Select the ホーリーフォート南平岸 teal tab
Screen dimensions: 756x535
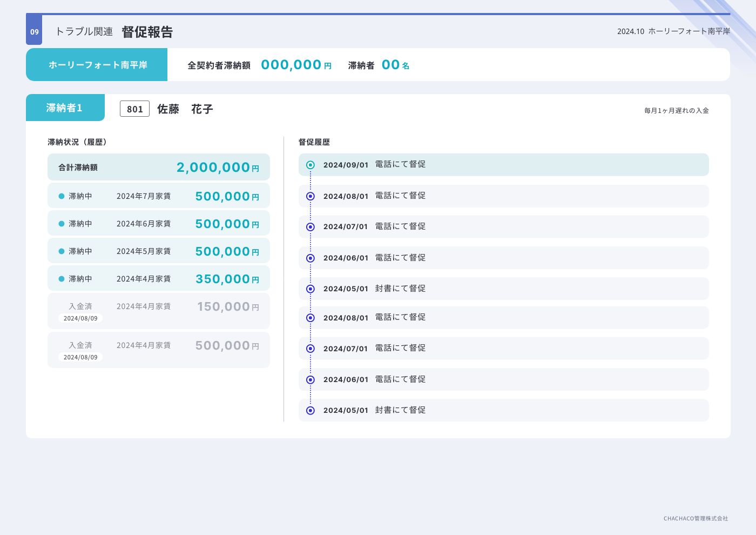pos(97,65)
